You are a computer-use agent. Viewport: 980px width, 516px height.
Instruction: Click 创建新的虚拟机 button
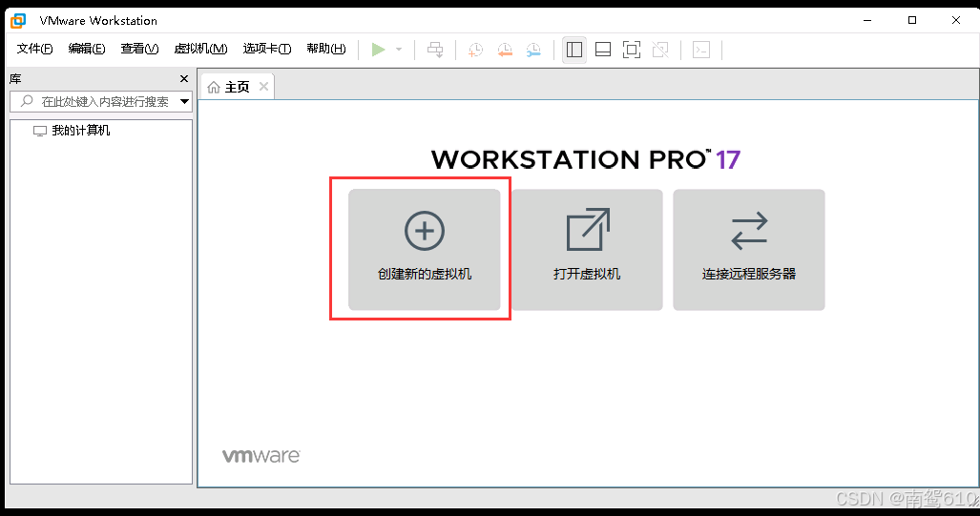coord(425,250)
